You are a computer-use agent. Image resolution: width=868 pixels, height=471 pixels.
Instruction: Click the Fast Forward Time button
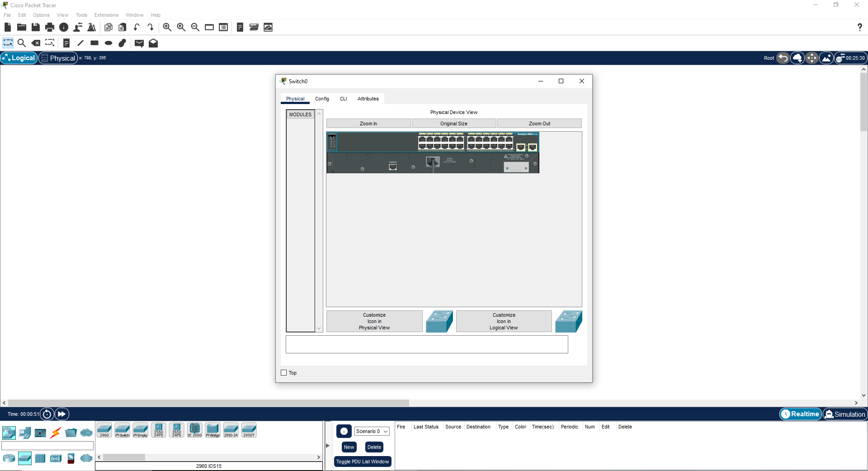tap(61, 414)
